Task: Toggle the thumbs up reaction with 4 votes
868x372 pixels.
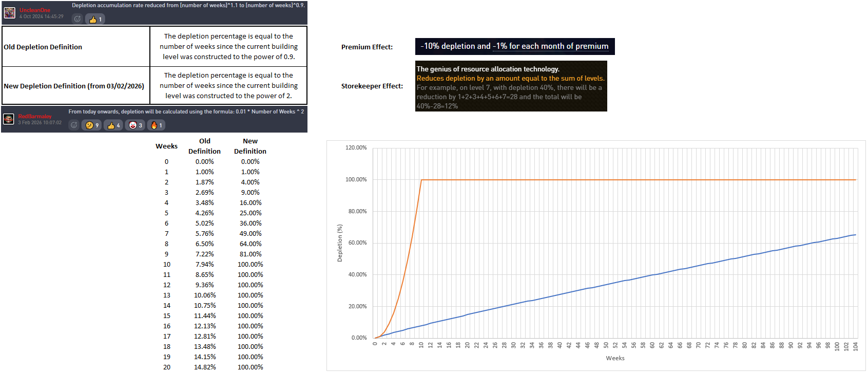Action: pos(113,125)
